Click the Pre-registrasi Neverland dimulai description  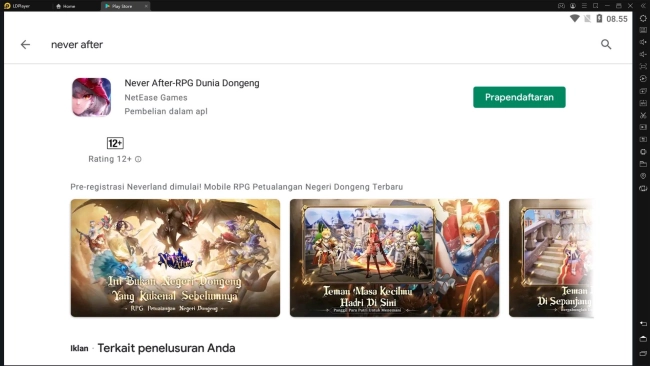pos(237,187)
